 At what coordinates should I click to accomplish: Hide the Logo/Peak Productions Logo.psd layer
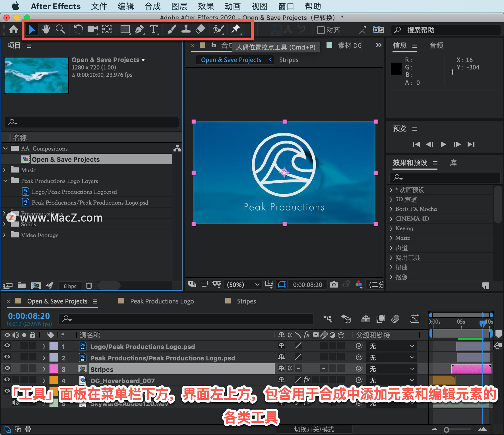7,346
